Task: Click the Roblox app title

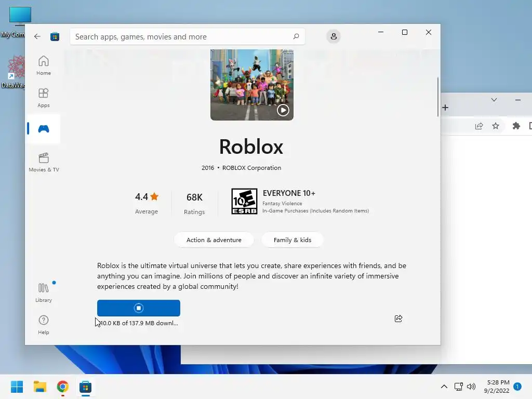Action: coord(251,147)
